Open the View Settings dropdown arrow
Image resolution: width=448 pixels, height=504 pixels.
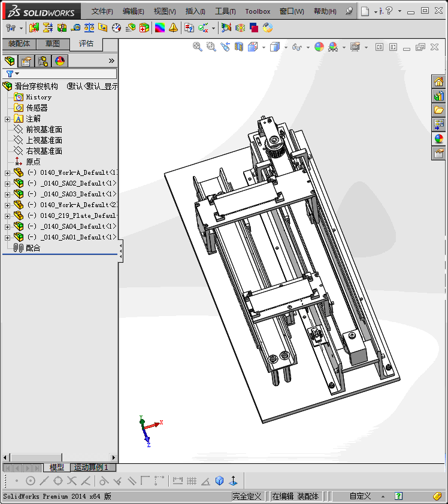pyautogui.click(x=367, y=47)
